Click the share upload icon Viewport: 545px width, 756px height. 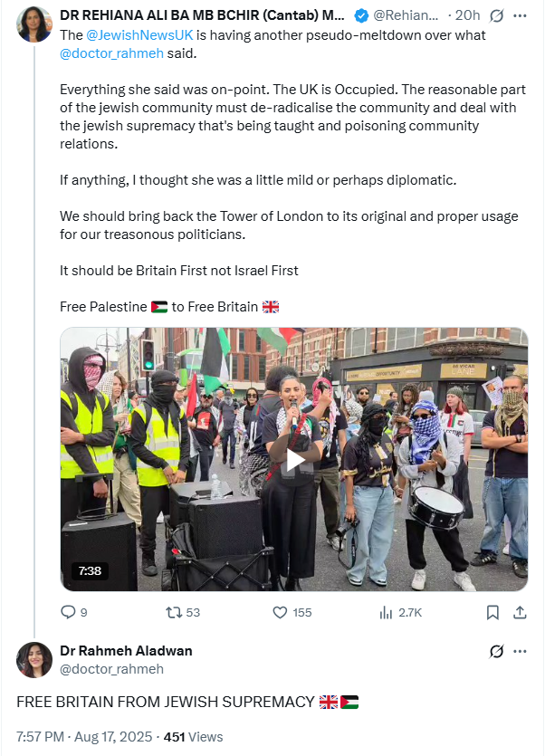(520, 612)
